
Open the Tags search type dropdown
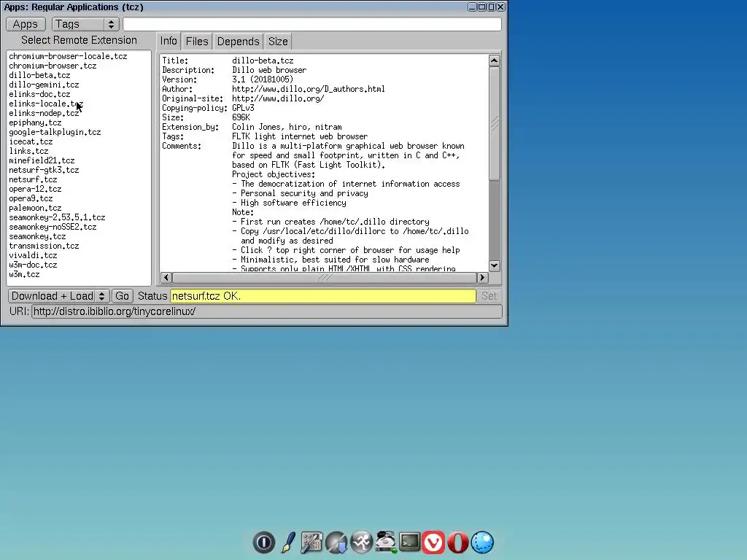coord(85,24)
